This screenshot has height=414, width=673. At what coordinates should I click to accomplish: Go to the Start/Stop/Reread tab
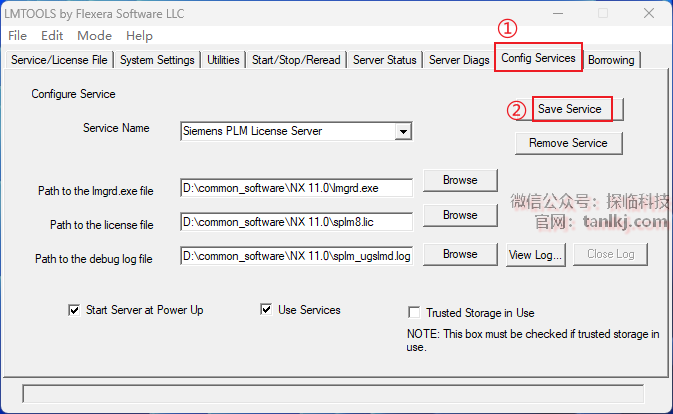[296, 60]
